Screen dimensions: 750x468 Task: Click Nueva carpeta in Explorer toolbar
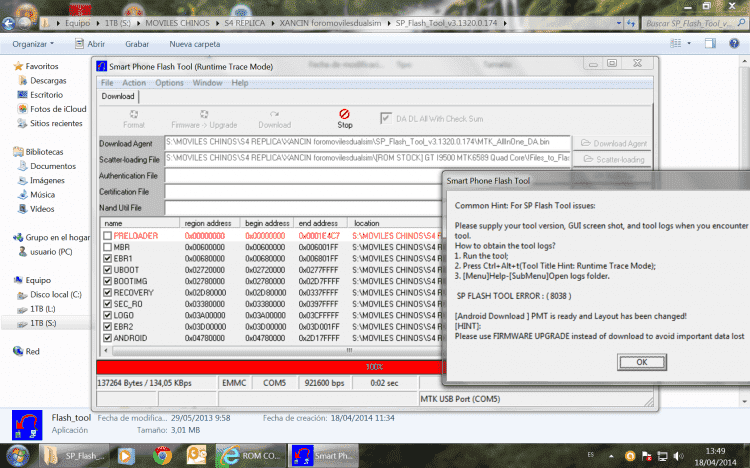tap(195, 44)
